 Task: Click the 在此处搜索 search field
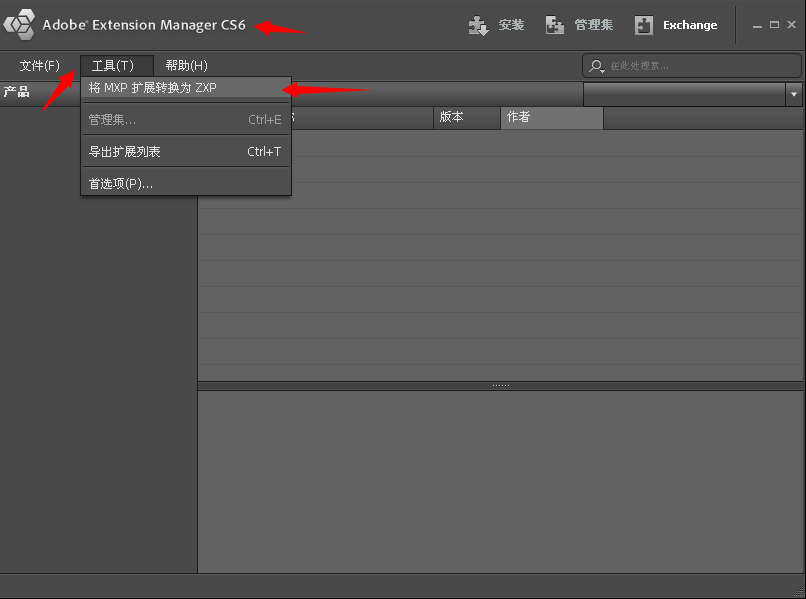click(x=691, y=66)
